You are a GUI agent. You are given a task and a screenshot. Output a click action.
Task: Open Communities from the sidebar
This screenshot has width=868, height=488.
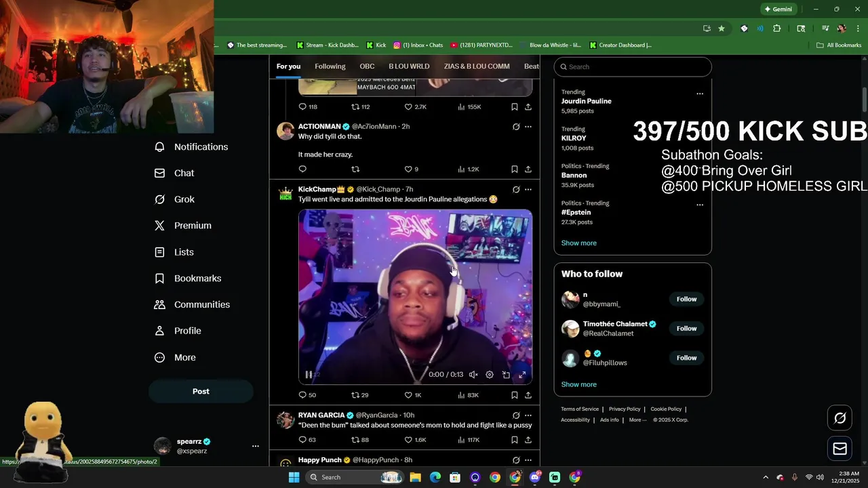coord(192,305)
